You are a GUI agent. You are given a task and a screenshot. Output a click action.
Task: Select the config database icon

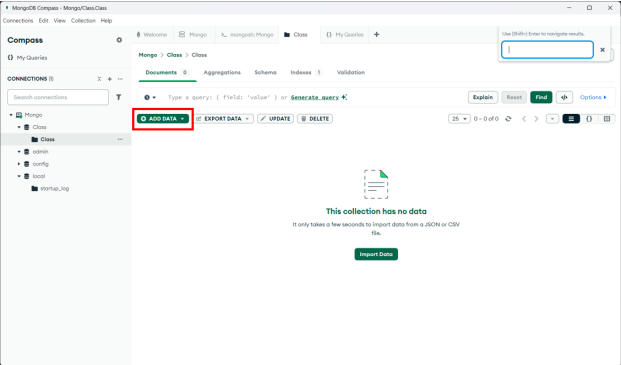coord(27,164)
